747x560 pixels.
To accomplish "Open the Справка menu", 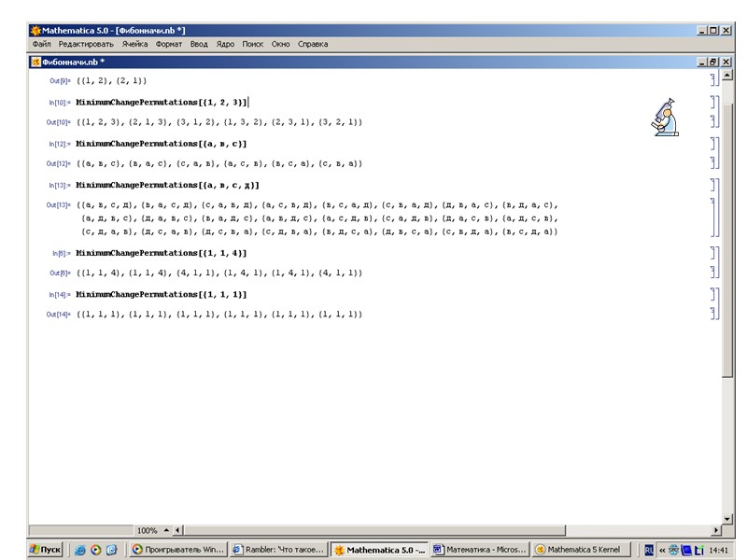I will [313, 44].
